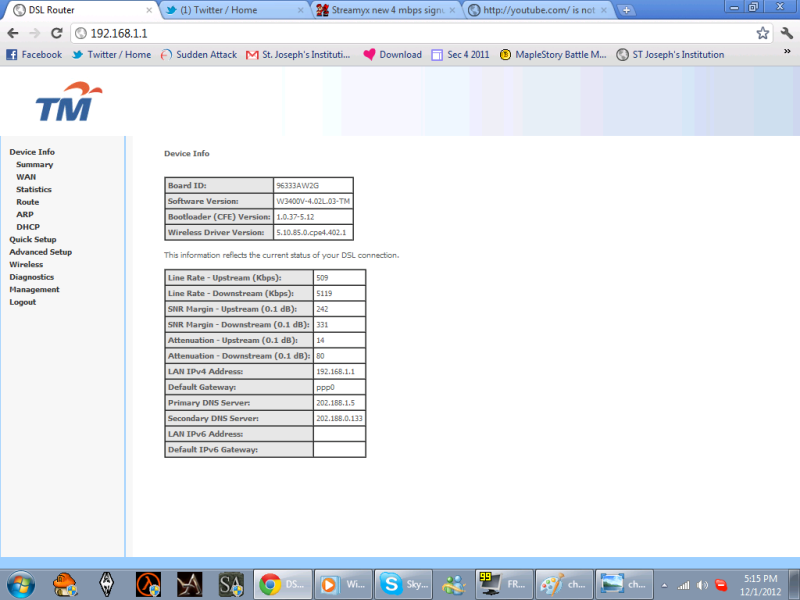Bookmark this page with the star icon
Viewport: 800px width, 600px height.
[763, 33]
